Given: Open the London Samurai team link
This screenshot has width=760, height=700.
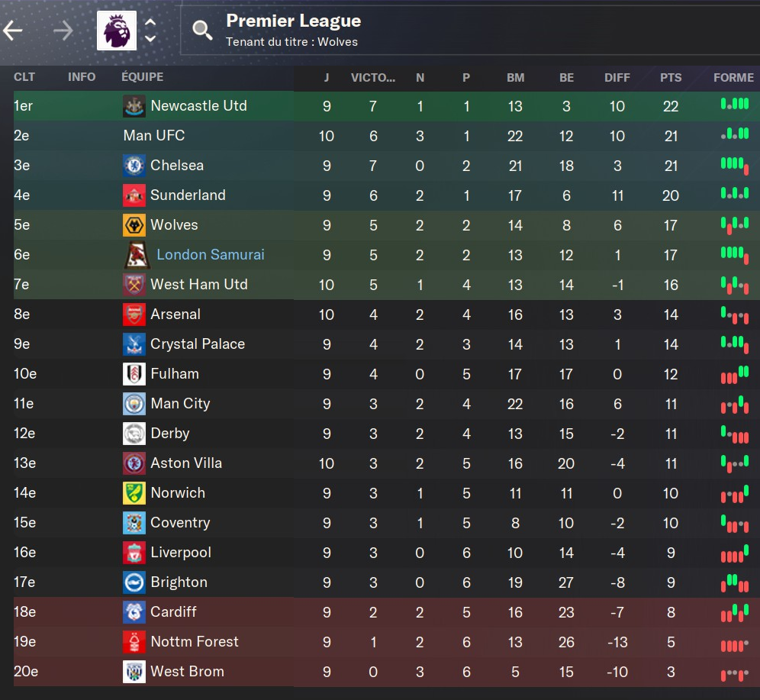Looking at the screenshot, I should (x=211, y=254).
